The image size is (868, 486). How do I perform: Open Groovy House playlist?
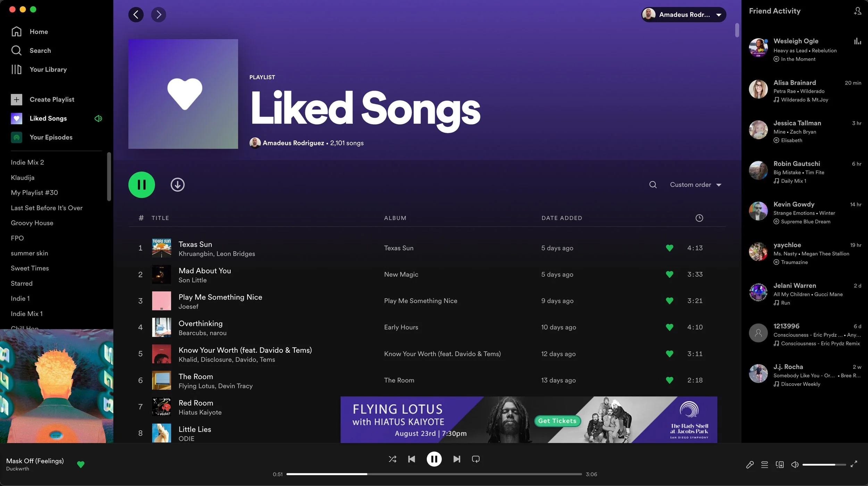tap(32, 223)
